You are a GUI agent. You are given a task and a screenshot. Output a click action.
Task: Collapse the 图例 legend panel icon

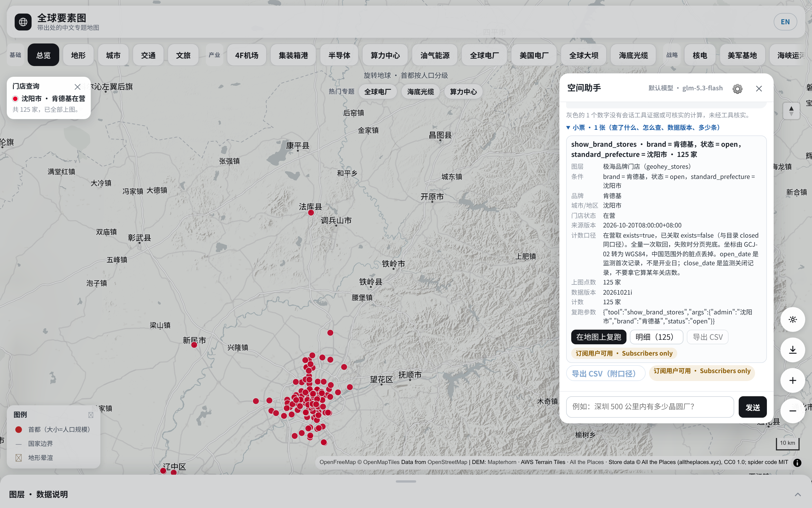(91, 415)
